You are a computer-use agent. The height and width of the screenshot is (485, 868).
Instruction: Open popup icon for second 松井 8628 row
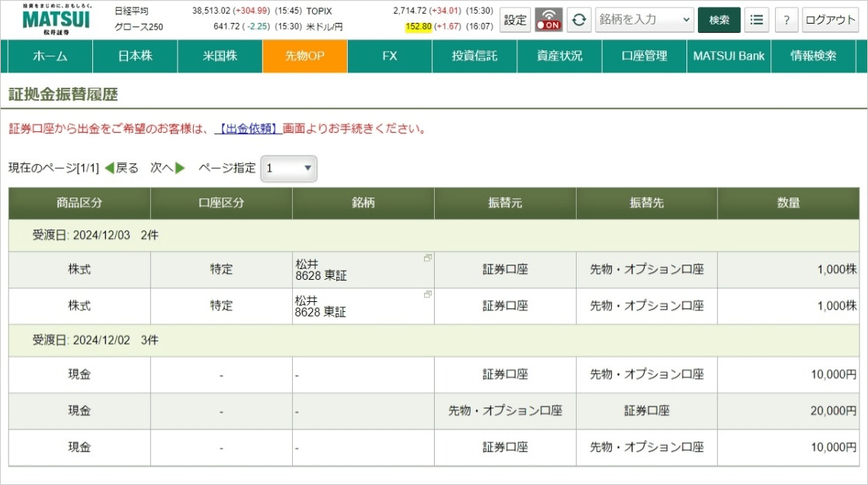(x=428, y=294)
